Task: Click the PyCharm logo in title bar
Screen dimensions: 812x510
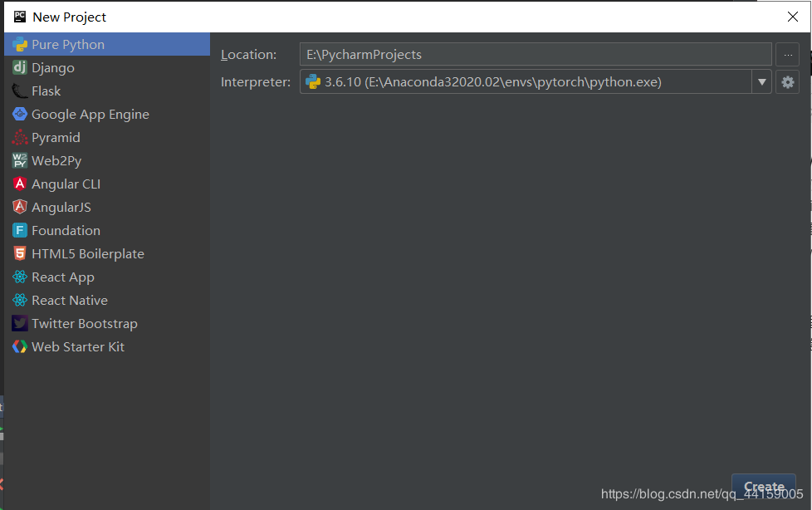Action: pyautogui.click(x=20, y=17)
